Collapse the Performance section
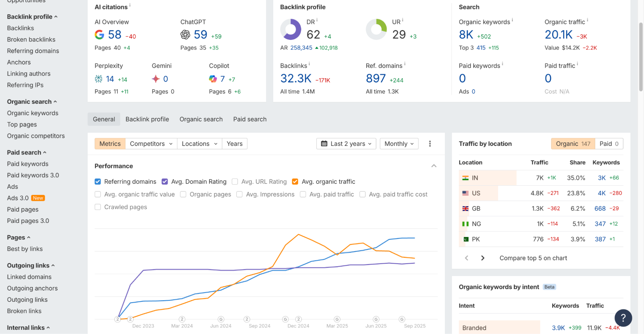 tap(434, 166)
